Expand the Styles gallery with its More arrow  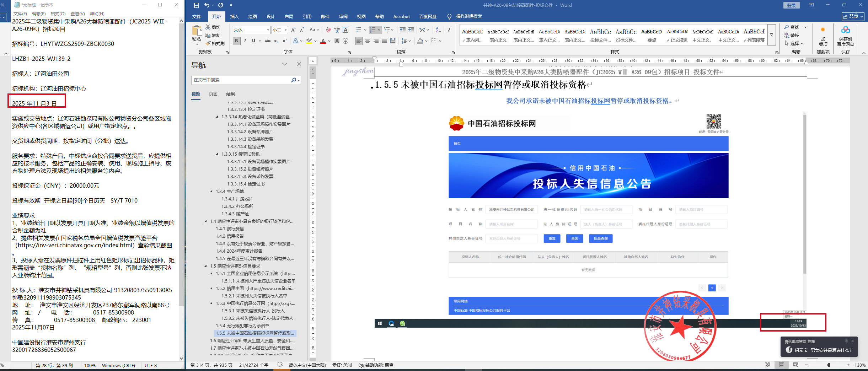coord(771,34)
